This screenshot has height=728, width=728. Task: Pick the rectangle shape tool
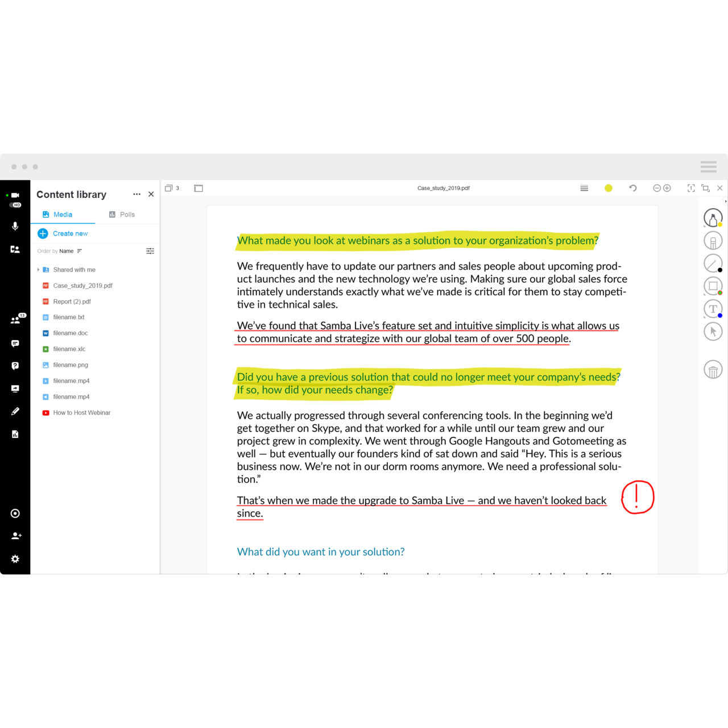(x=713, y=286)
